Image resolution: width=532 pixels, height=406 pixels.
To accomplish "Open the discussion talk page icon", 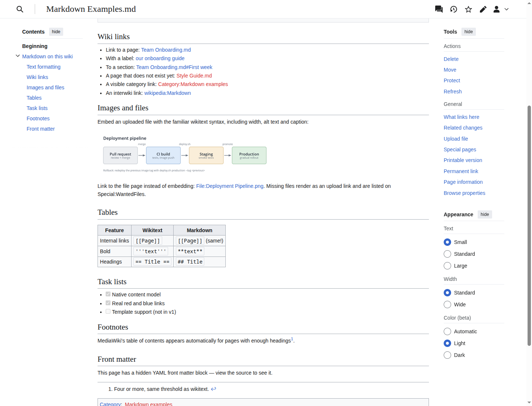I will click(439, 9).
